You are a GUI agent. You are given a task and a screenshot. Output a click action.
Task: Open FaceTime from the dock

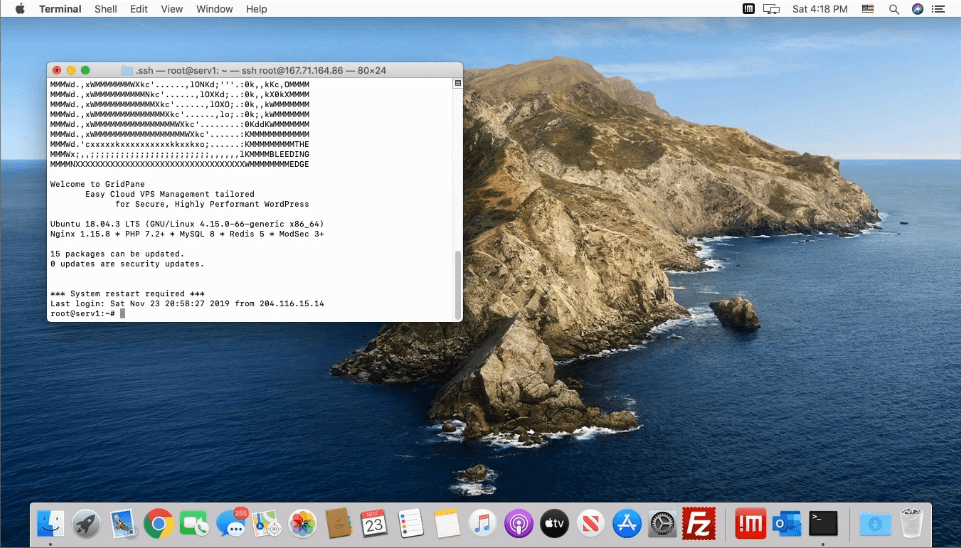pyautogui.click(x=194, y=524)
